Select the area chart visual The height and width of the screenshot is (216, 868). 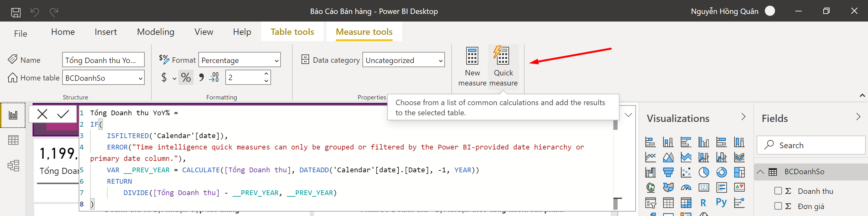(668, 157)
